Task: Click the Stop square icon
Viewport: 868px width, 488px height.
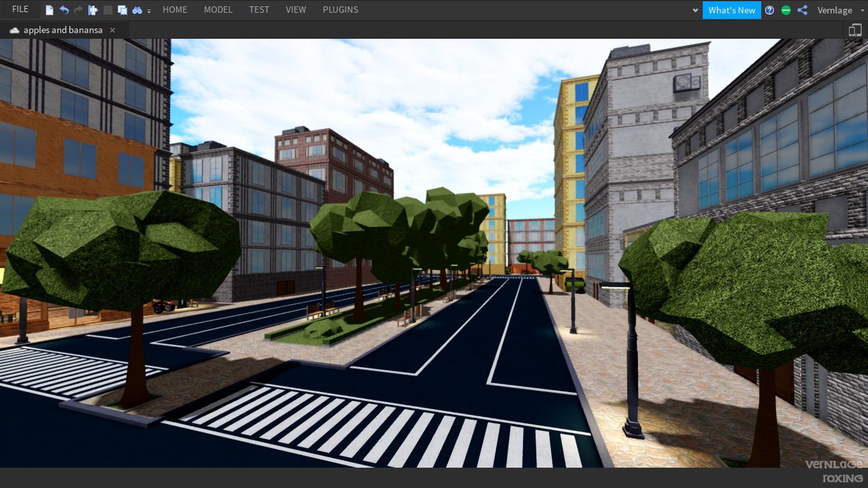Action: pyautogui.click(x=108, y=10)
